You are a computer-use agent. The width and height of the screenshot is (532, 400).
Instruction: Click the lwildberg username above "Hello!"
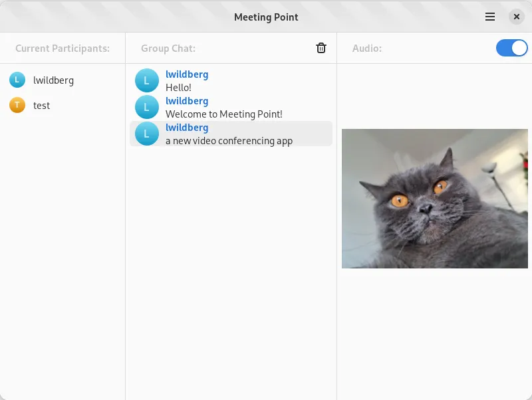(x=187, y=74)
